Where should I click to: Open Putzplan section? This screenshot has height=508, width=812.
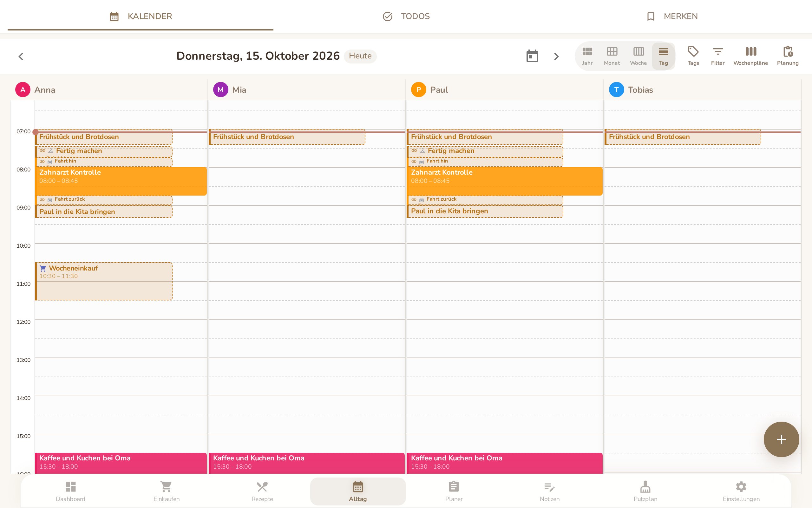click(x=645, y=491)
